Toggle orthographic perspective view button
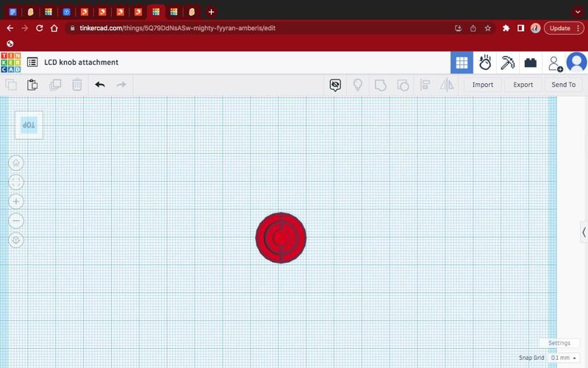The height and width of the screenshot is (368, 588). pyautogui.click(x=16, y=240)
